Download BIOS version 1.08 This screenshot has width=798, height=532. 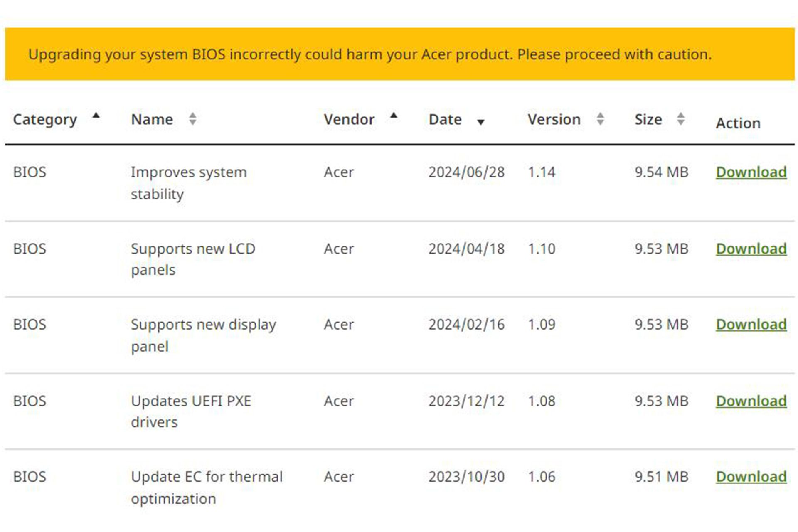[x=751, y=401]
